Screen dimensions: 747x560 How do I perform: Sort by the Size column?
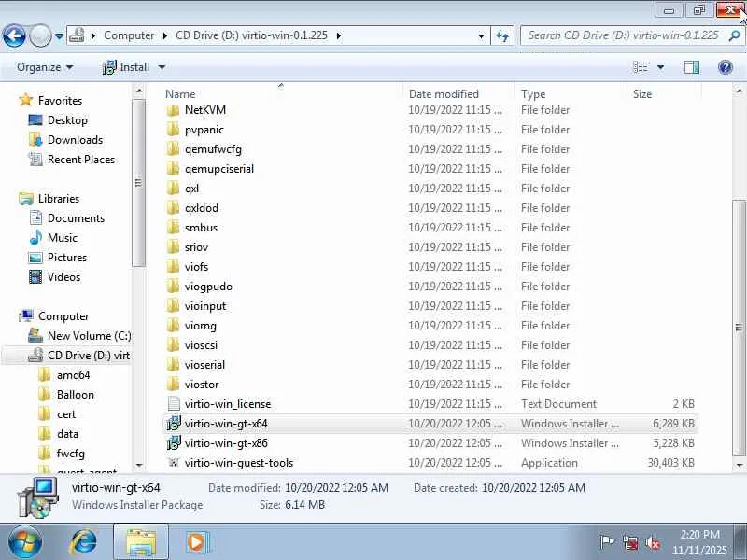[642, 94]
